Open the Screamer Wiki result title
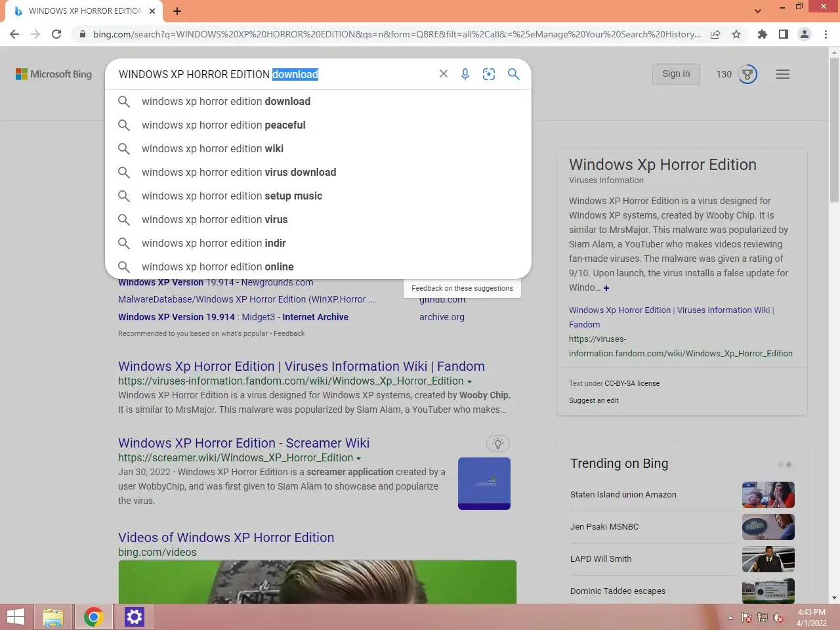 243,443
